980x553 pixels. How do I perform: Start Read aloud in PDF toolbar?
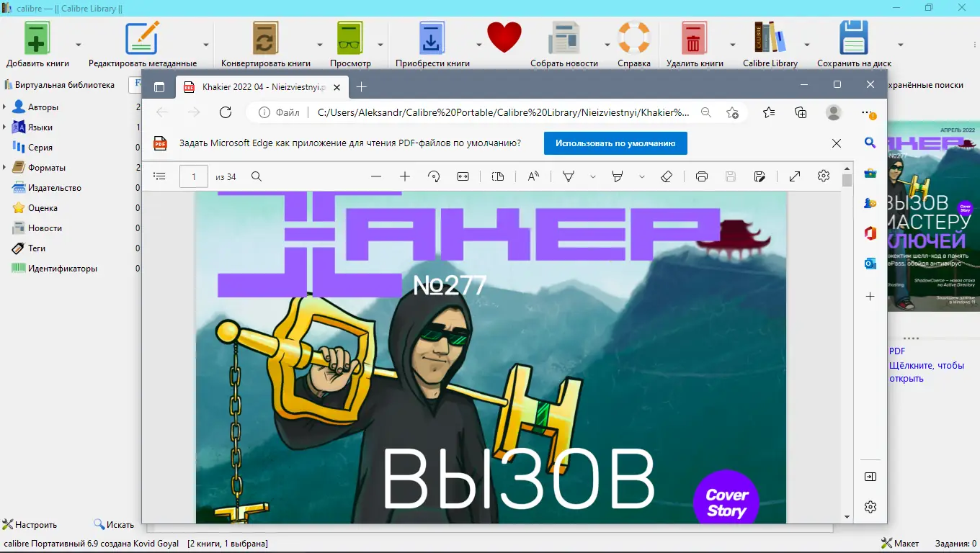[x=533, y=176]
